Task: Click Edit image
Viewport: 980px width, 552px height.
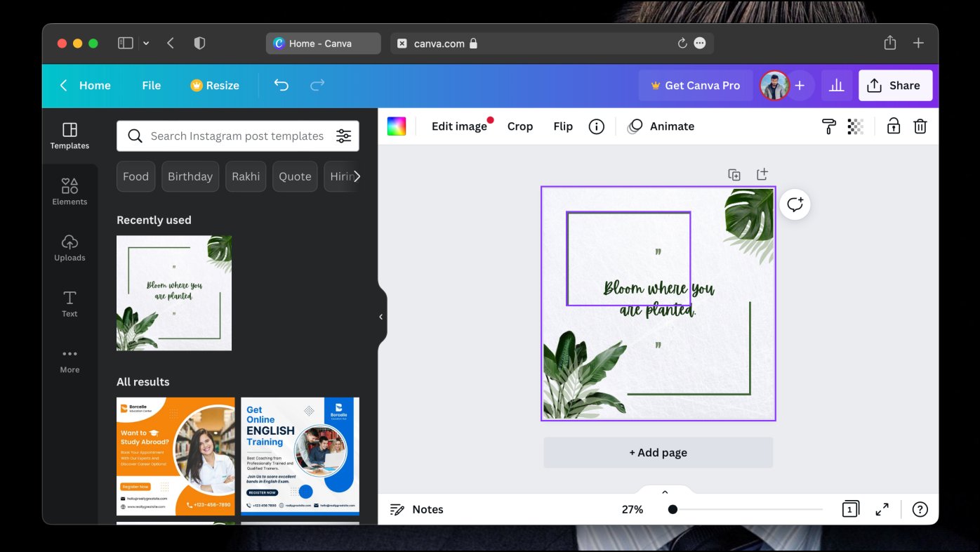Action: click(x=459, y=126)
